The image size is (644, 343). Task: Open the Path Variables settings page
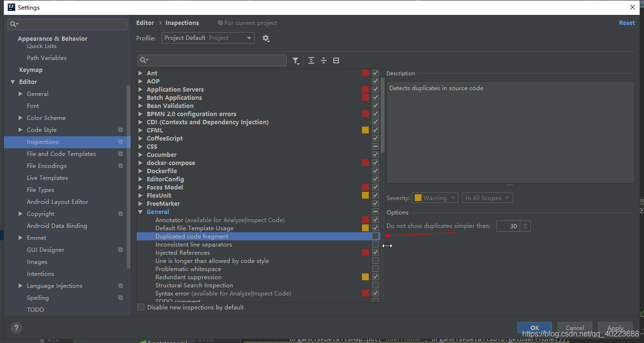pyautogui.click(x=47, y=58)
